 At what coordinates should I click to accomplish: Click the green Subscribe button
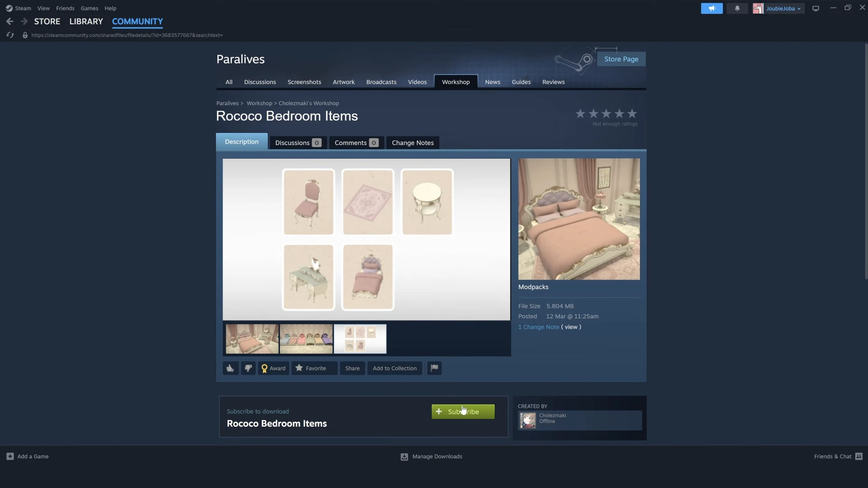pyautogui.click(x=463, y=412)
